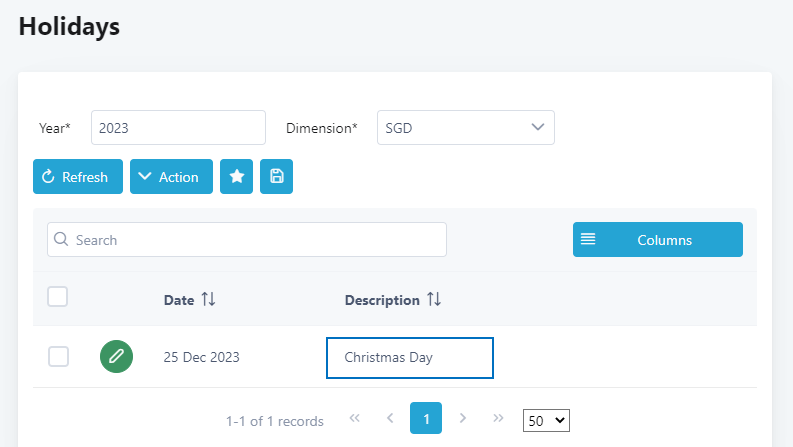Open the Columns chooser button

tap(657, 240)
